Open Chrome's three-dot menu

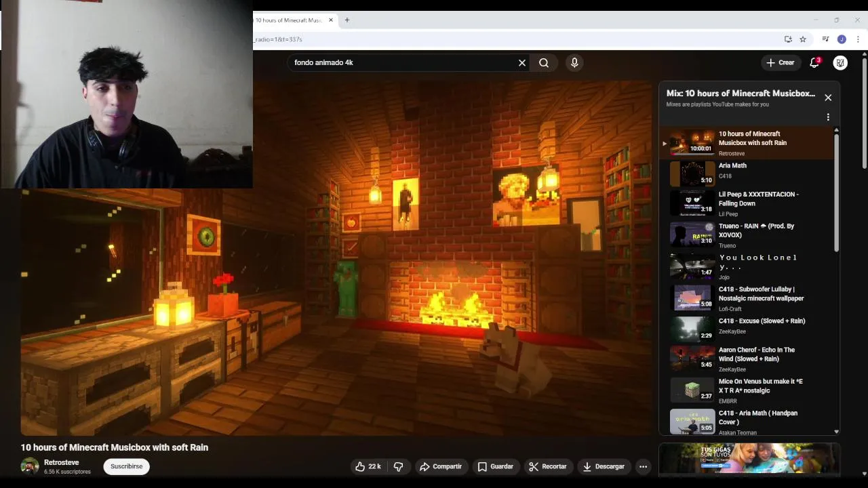click(858, 39)
